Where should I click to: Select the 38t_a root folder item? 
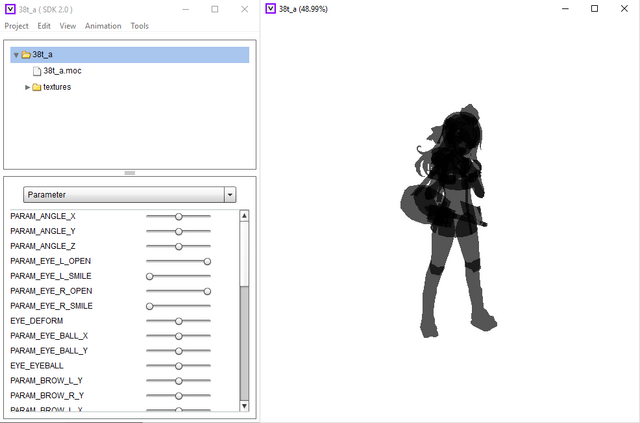130,55
